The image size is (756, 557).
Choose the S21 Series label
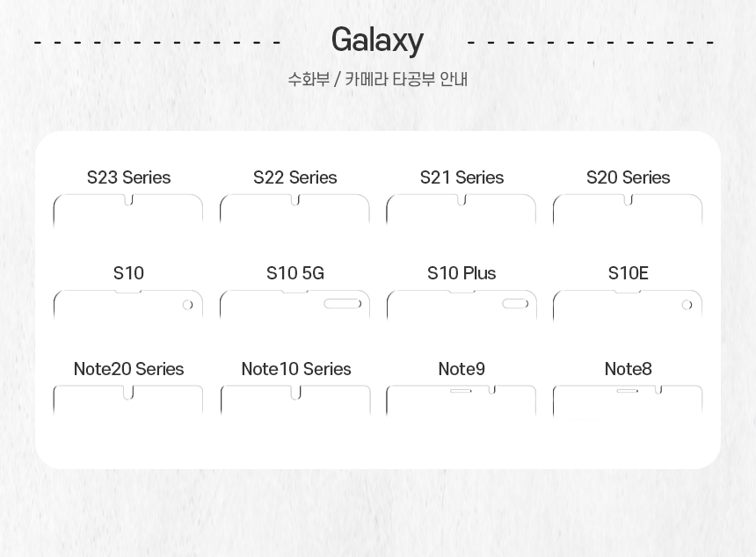pos(462,177)
